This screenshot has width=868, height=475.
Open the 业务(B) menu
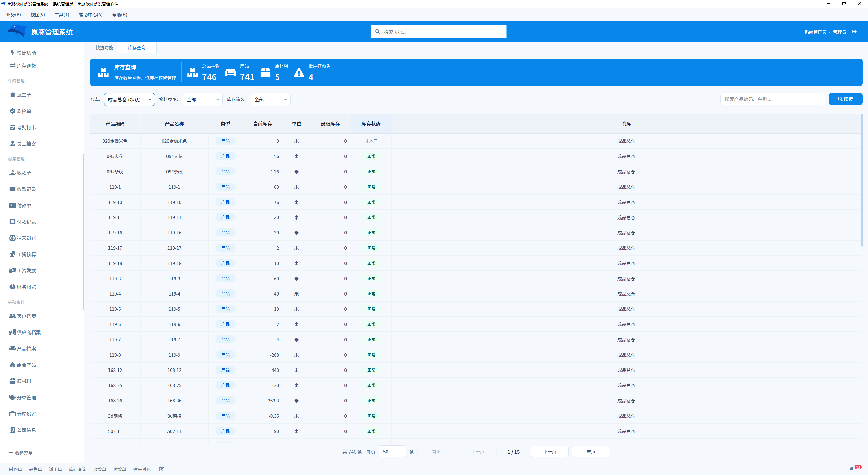pyautogui.click(x=14, y=15)
